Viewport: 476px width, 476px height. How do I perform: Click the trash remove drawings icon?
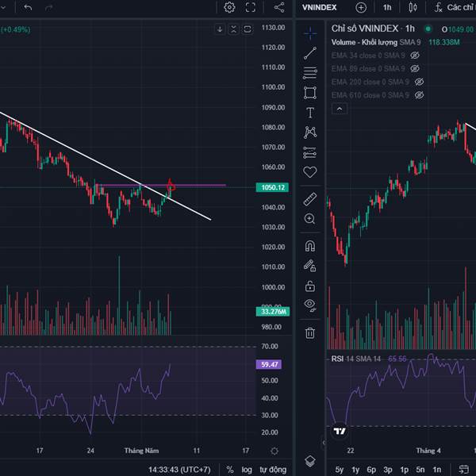pyautogui.click(x=310, y=332)
